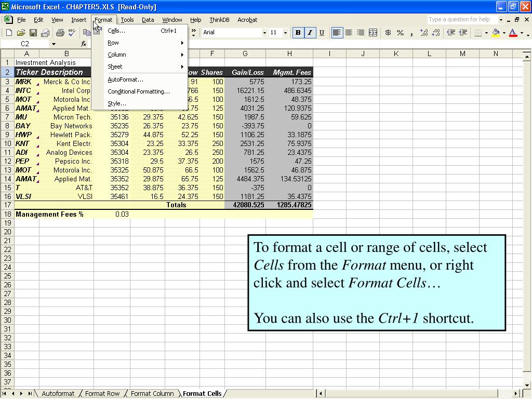Open the Font Color dropdown arrow

[522, 33]
